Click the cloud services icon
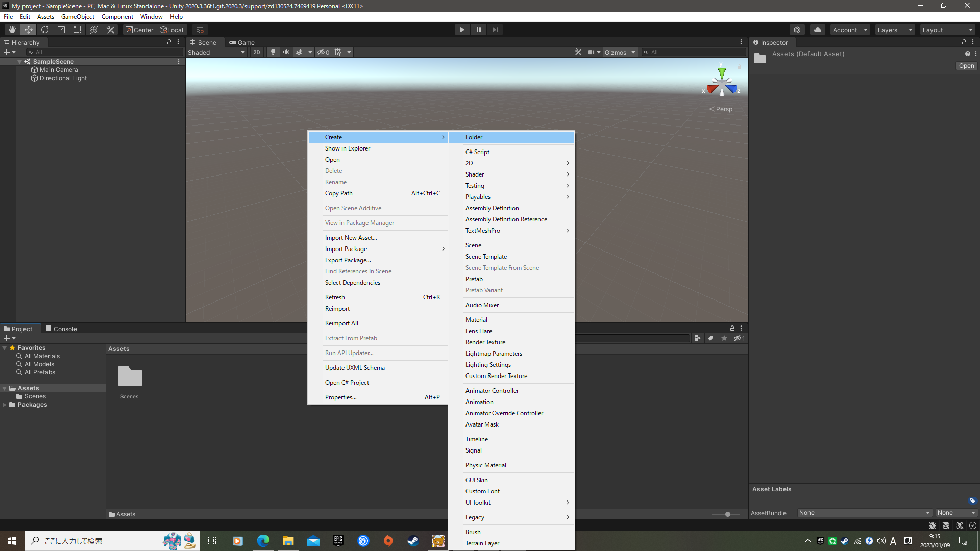 coord(818,30)
